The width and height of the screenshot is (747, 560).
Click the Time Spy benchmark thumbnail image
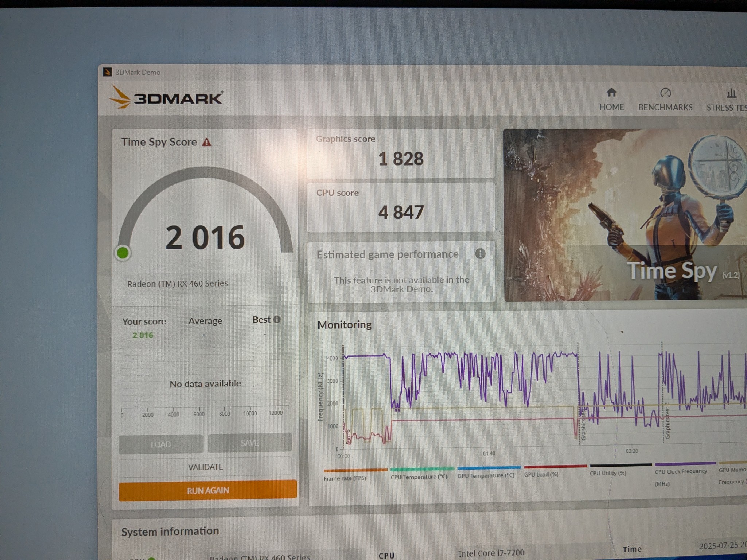click(625, 215)
